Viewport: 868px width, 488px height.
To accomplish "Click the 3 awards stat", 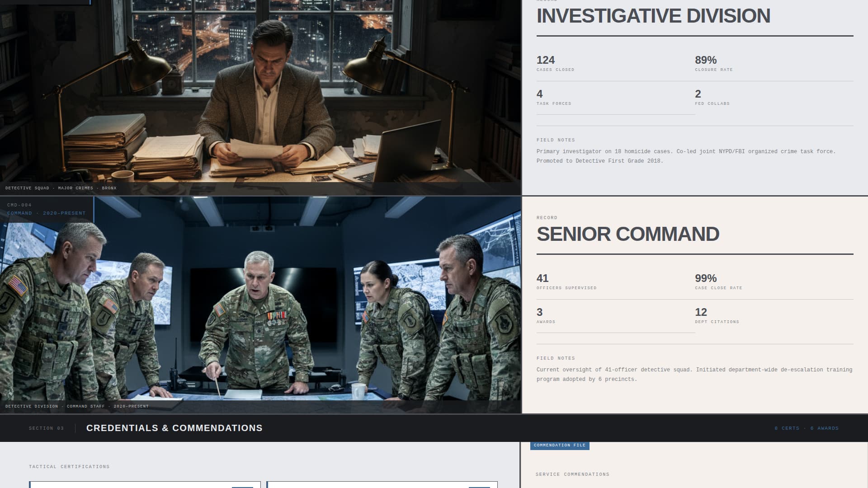I will [616, 316].
